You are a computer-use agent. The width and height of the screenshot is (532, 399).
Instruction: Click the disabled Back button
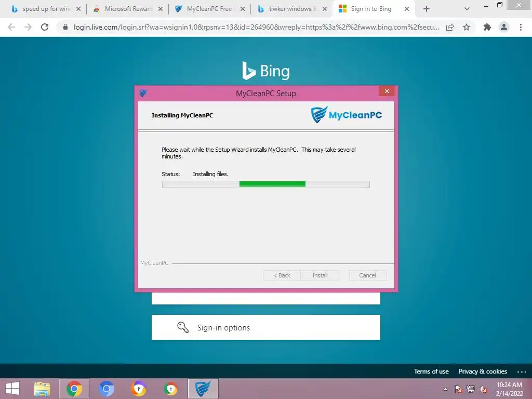click(x=282, y=275)
